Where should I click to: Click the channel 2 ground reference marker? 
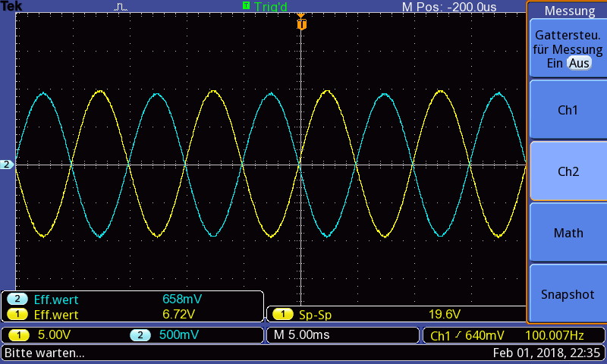(x=7, y=165)
